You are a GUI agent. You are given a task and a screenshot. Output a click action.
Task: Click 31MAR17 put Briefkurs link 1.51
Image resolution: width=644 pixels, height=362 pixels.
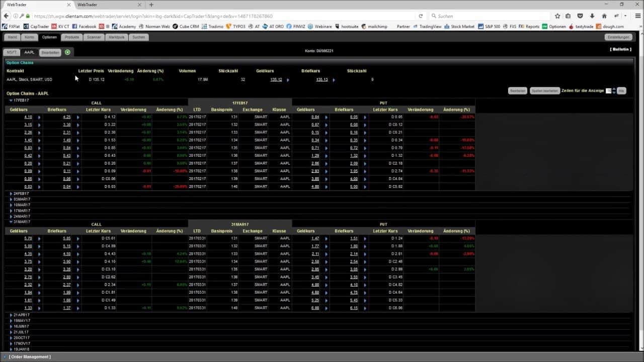[x=354, y=239]
